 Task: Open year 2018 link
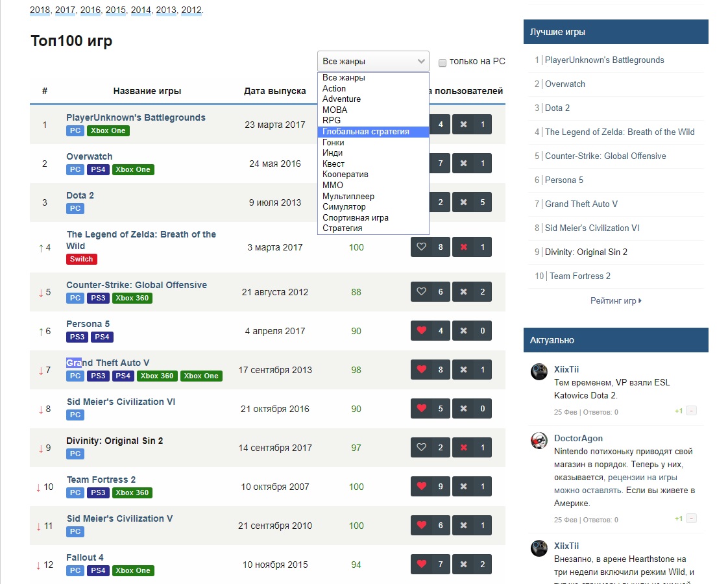(40, 10)
